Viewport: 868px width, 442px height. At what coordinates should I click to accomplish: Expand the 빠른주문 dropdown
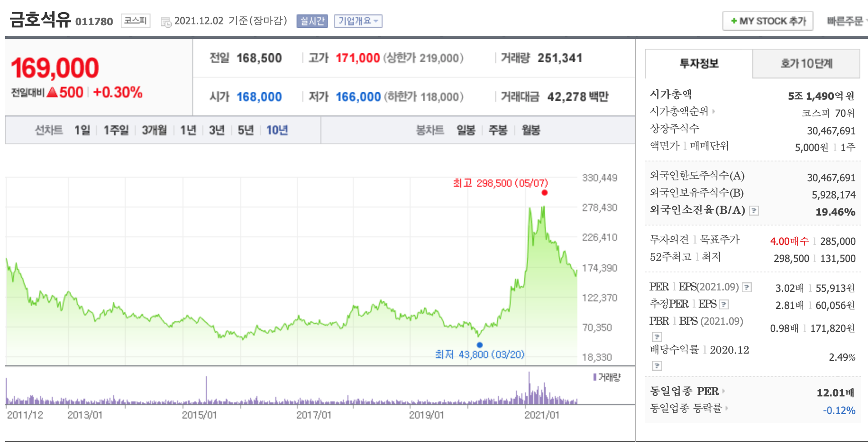tap(846, 21)
